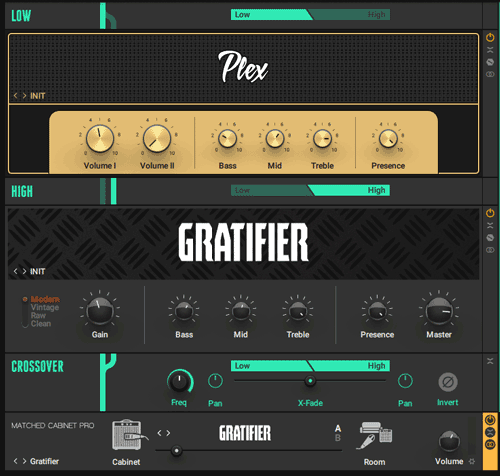Click the Plex module globe icon

(490, 62)
